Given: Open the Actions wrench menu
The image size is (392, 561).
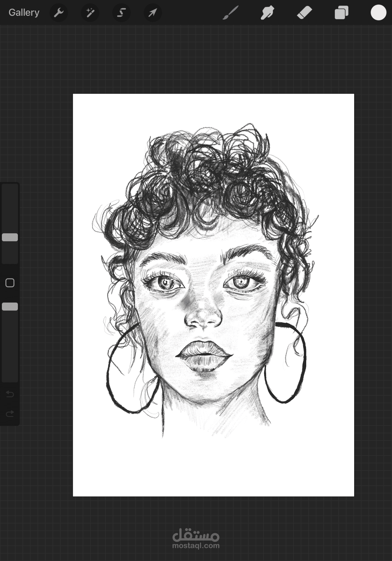Looking at the screenshot, I should pyautogui.click(x=59, y=12).
